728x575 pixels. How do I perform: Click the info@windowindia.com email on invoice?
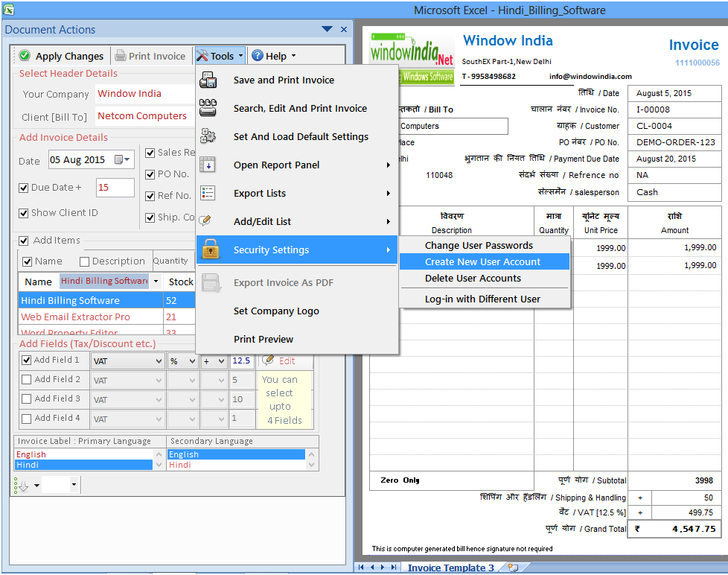click(x=590, y=77)
